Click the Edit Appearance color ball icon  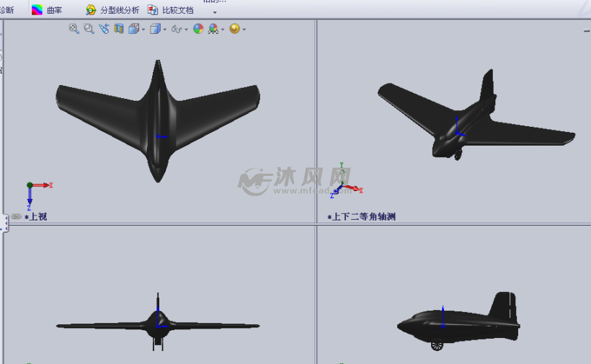[198, 29]
